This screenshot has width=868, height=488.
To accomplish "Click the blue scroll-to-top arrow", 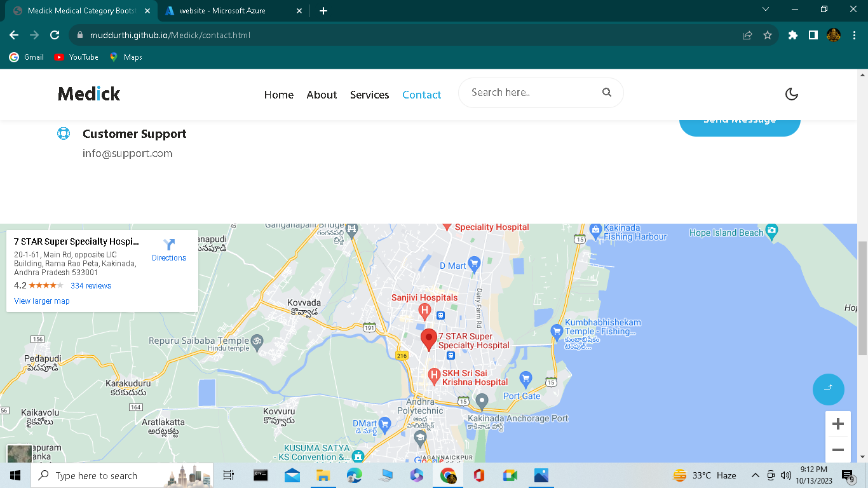I will pyautogui.click(x=828, y=389).
